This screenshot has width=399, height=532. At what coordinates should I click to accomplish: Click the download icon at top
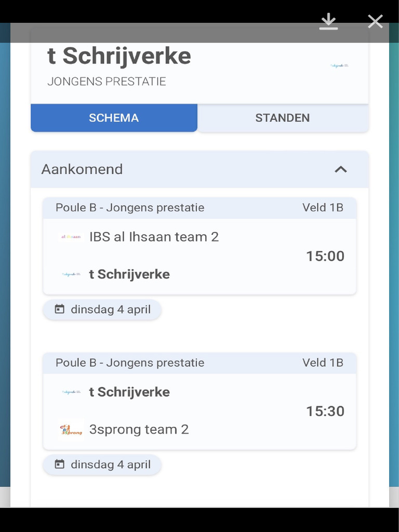329,21
